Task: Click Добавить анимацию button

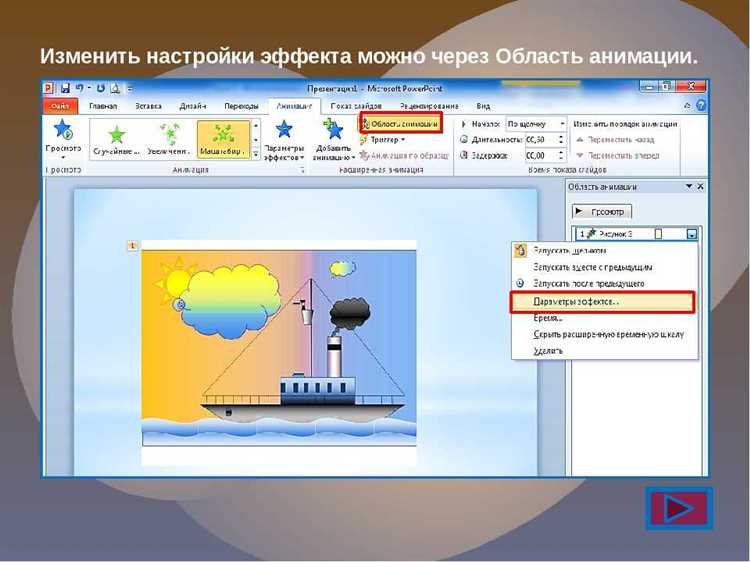Action: 333,140
